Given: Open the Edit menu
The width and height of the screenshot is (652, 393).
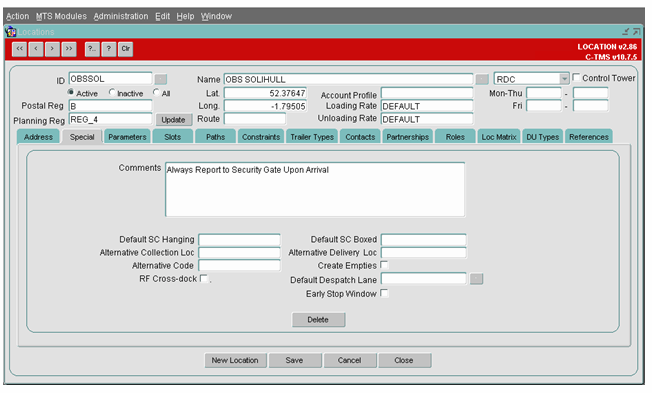Looking at the screenshot, I should pos(162,16).
